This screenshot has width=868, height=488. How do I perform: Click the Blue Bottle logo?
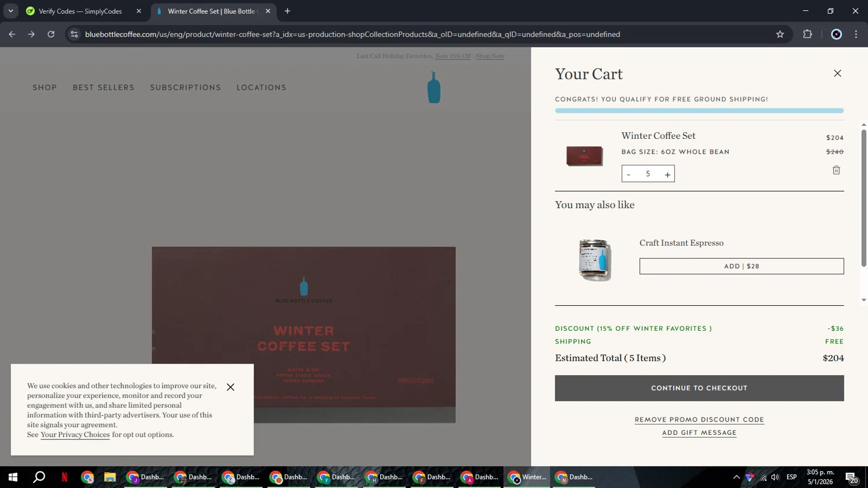pyautogui.click(x=434, y=87)
